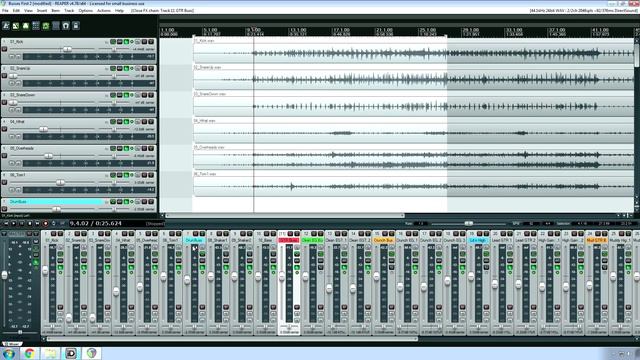Click go to end transport button
640x360 pixels.
coord(37,223)
